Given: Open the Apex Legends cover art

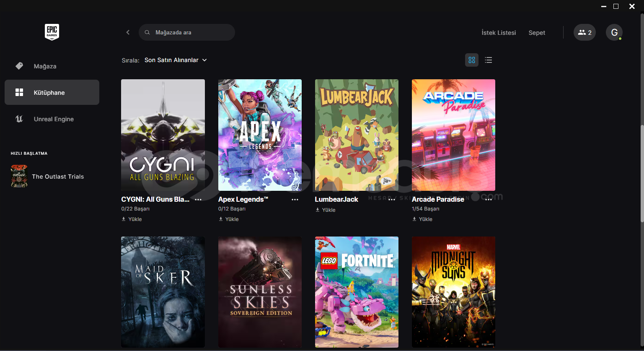Looking at the screenshot, I should (260, 135).
